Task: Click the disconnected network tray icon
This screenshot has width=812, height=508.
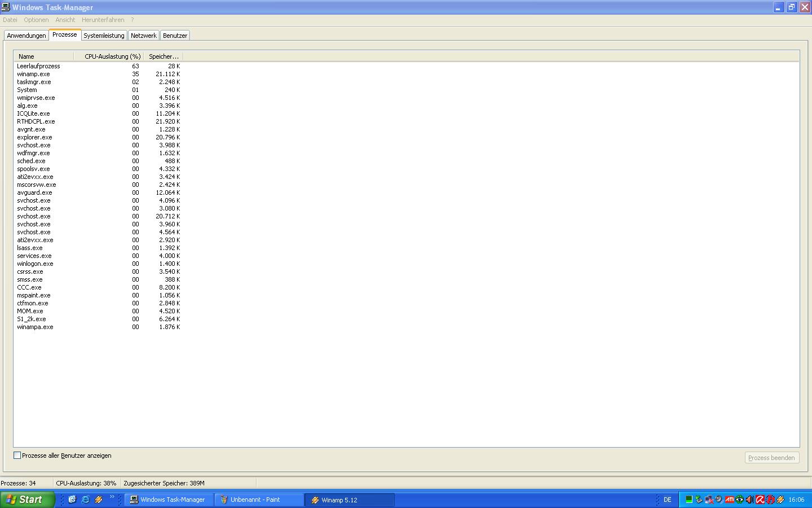Action: click(709, 500)
